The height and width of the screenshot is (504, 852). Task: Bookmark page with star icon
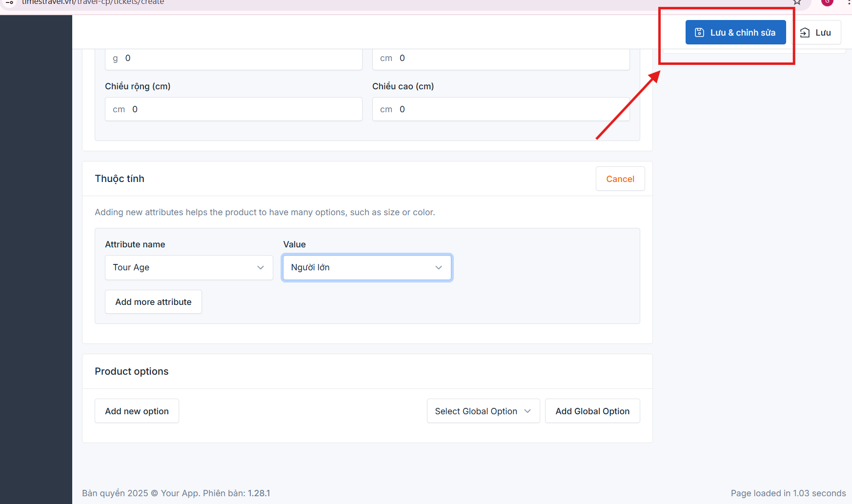[797, 2]
